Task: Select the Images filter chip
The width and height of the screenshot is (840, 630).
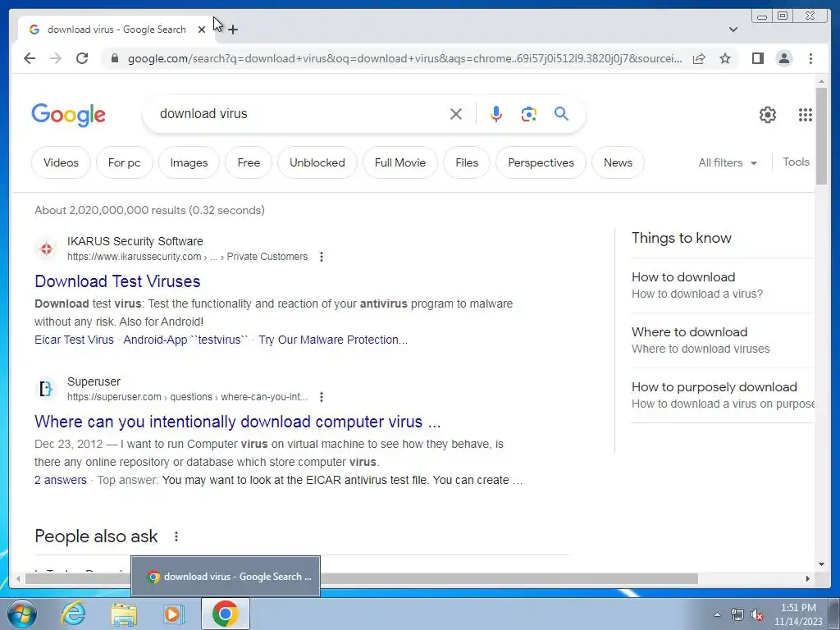Action: pyautogui.click(x=189, y=162)
